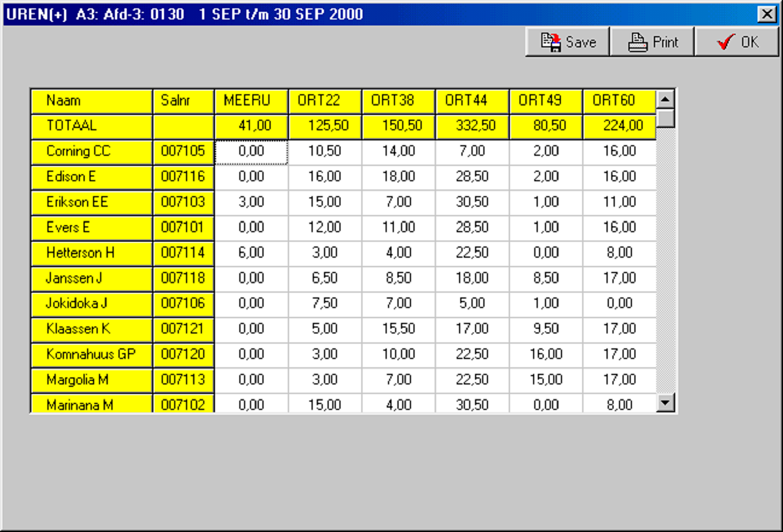Select Klaassen K's ORT49 value 9,50
Viewport: 783px width, 532px height.
pos(545,329)
